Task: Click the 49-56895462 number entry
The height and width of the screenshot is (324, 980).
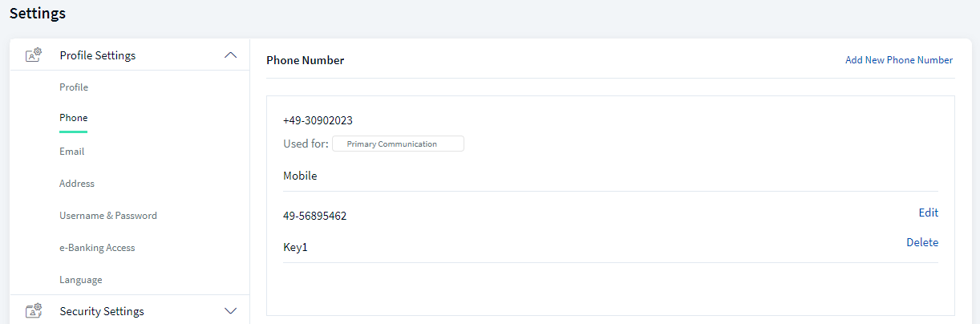Action: point(315,216)
